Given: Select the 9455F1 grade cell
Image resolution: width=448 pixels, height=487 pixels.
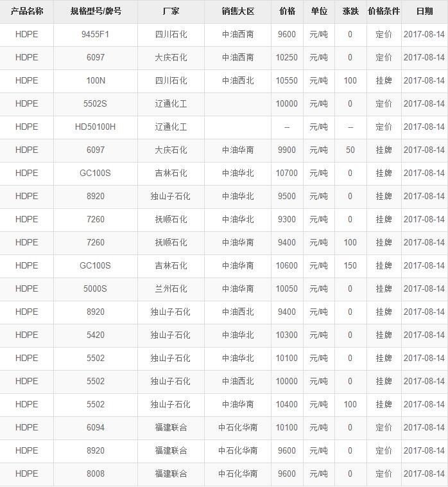Looking at the screenshot, I should point(95,35).
